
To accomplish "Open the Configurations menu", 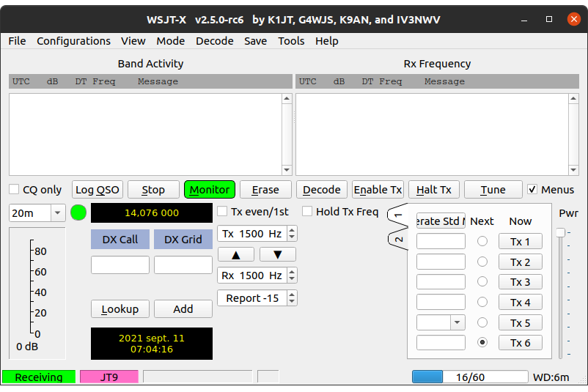I will [73, 41].
